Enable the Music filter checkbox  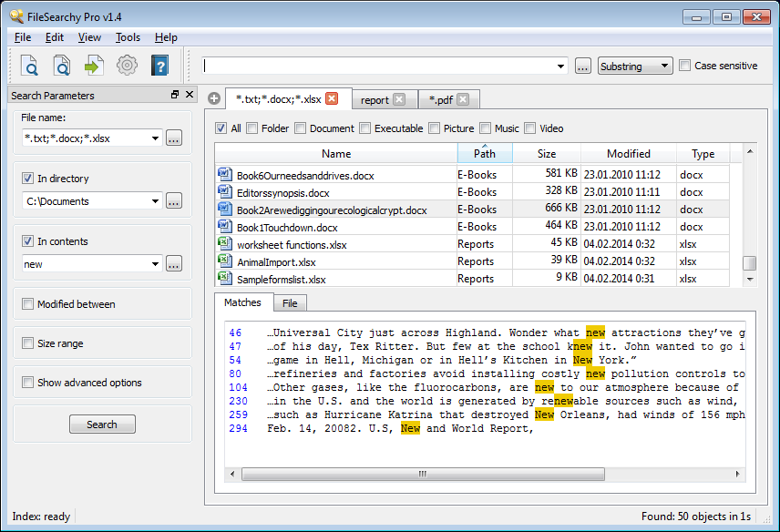[x=486, y=128]
